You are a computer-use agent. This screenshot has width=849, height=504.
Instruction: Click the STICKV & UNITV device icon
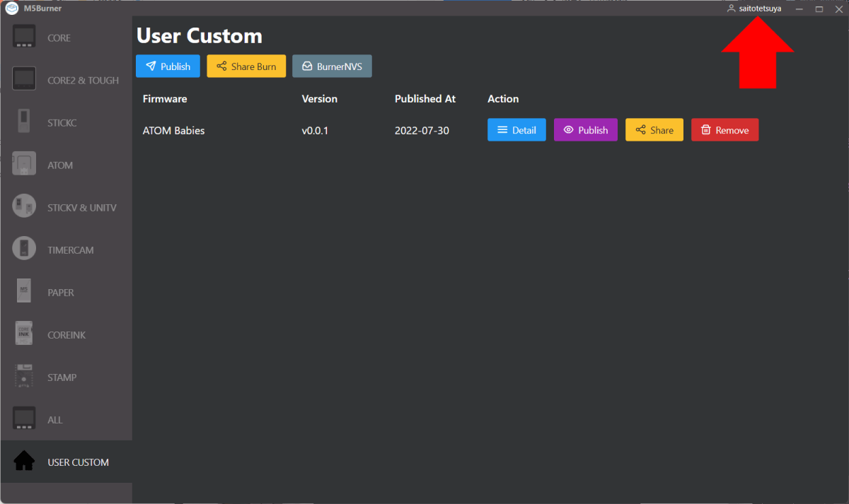[x=24, y=207]
